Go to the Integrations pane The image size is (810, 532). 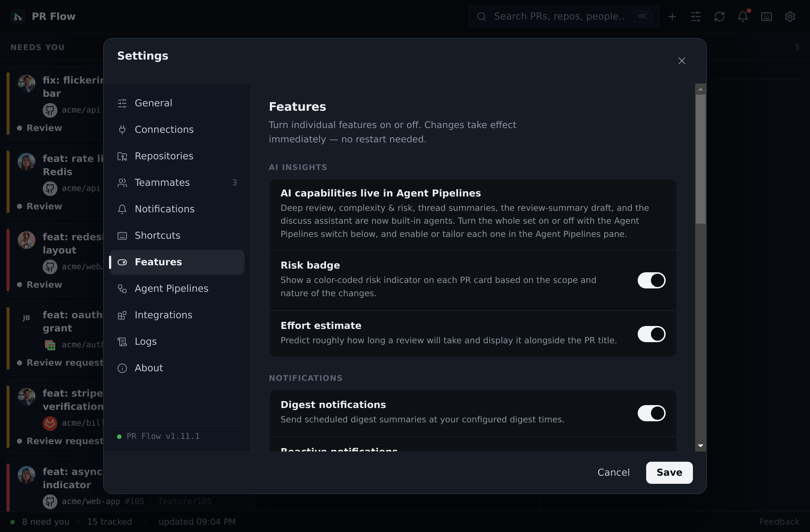pyautogui.click(x=177, y=315)
